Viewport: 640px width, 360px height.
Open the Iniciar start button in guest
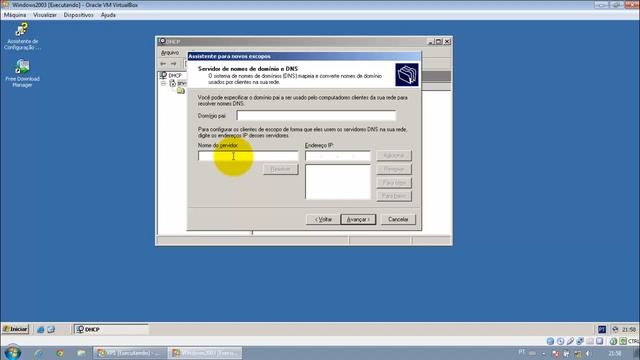coord(15,329)
